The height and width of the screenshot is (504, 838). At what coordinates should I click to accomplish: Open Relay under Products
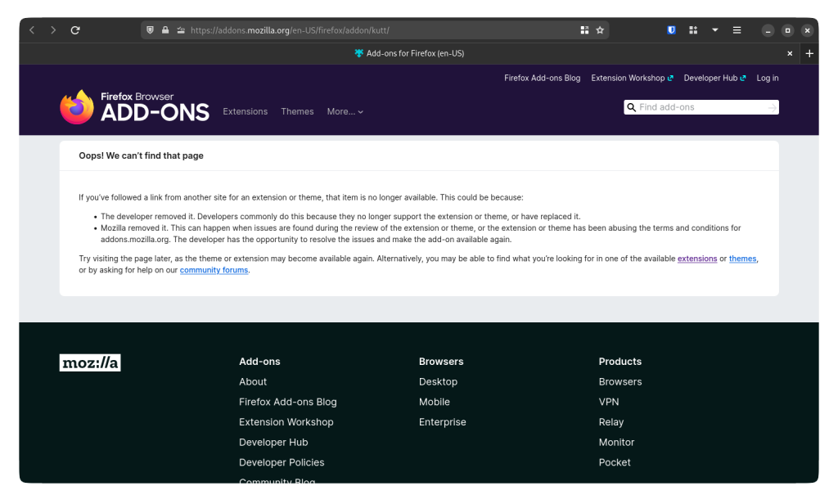[x=610, y=422]
